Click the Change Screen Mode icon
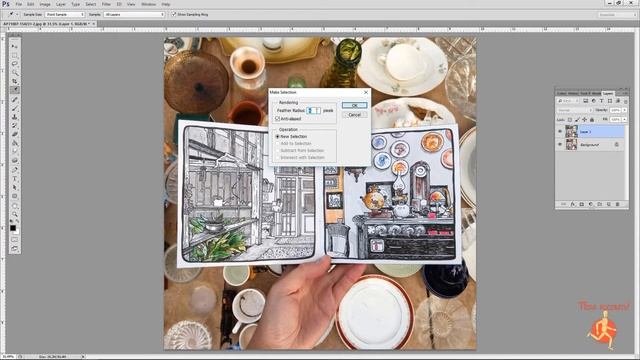This screenshot has width=640, height=360. click(14, 248)
